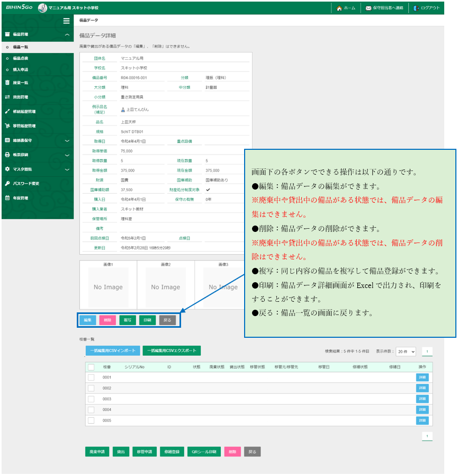Expand the マスタ閲覧 sidebar section
Image resolution: width=458 pixels, height=476 pixels.
tap(67, 169)
